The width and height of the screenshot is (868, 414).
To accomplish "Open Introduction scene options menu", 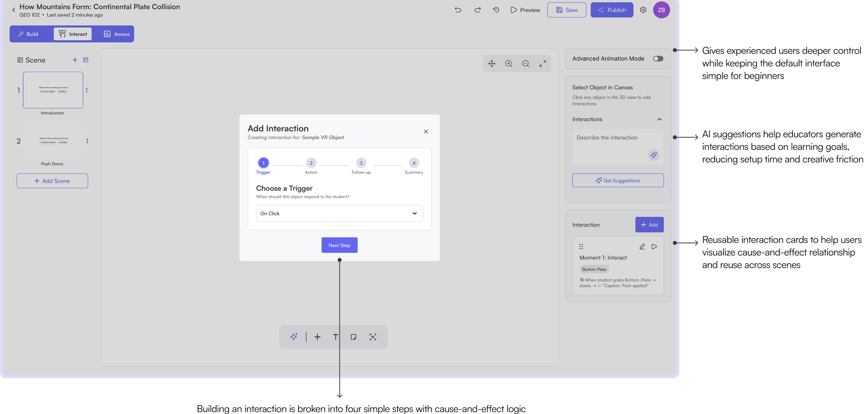I will [87, 90].
